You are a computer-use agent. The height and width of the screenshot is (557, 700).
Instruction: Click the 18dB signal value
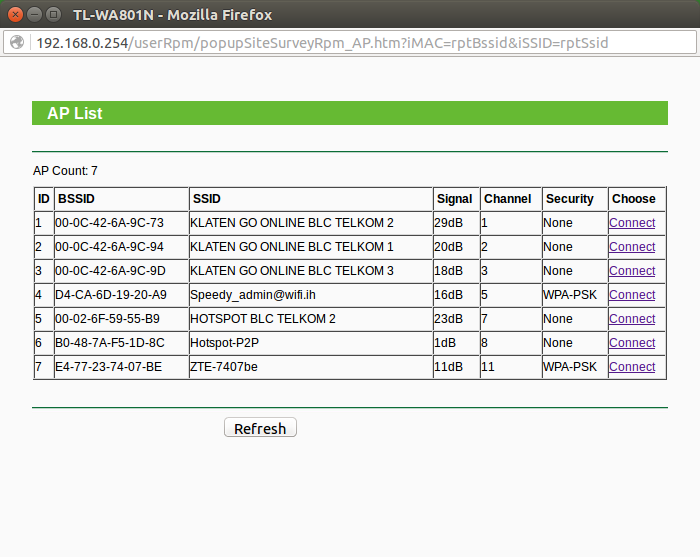[448, 271]
